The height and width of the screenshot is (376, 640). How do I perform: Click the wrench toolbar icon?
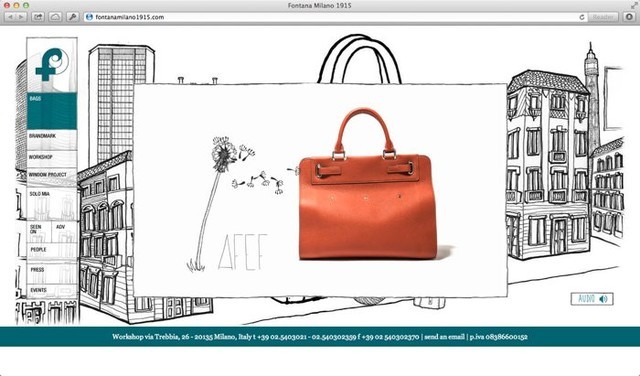pos(72,17)
